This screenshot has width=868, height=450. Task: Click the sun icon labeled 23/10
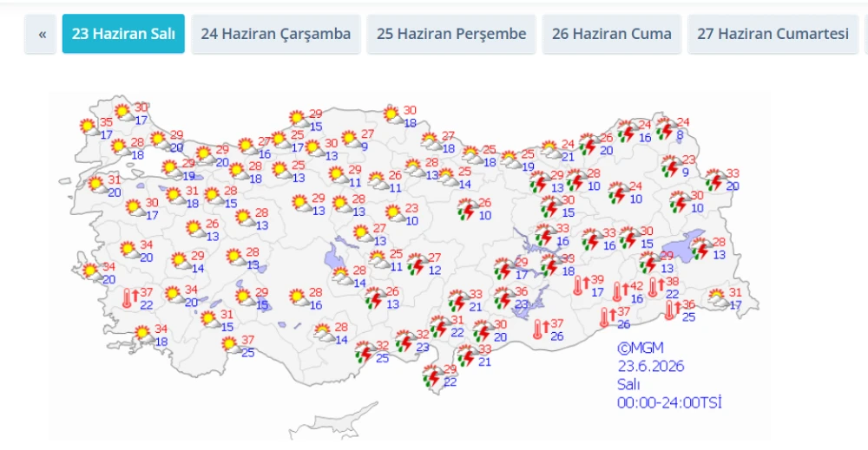coord(395,214)
